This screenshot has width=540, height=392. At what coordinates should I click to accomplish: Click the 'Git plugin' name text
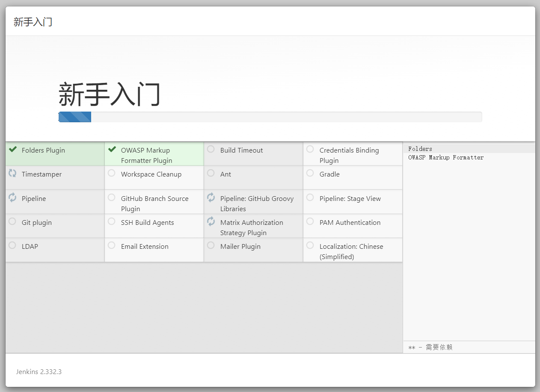(x=37, y=223)
